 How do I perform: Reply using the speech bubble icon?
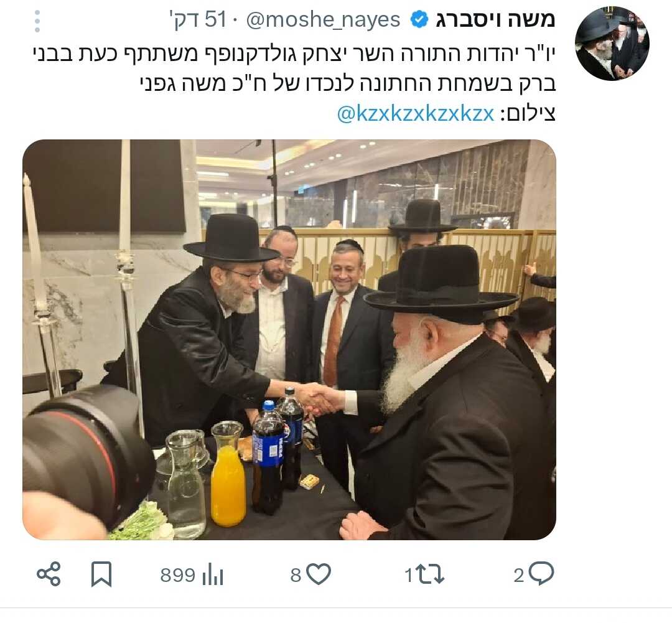point(541,573)
